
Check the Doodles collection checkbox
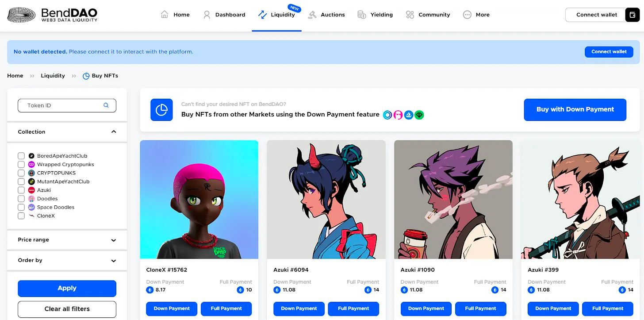pyautogui.click(x=21, y=199)
